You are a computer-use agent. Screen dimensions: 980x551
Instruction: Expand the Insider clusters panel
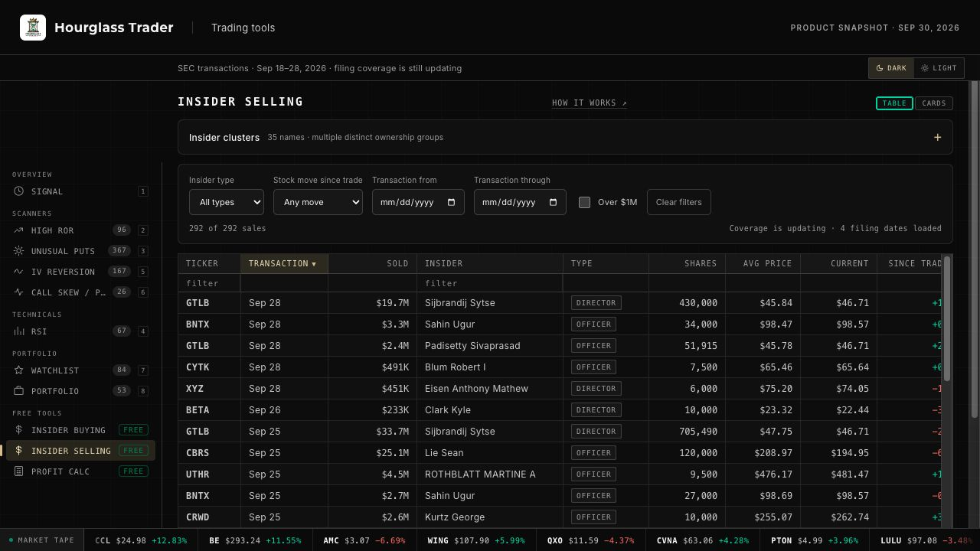tap(565, 138)
